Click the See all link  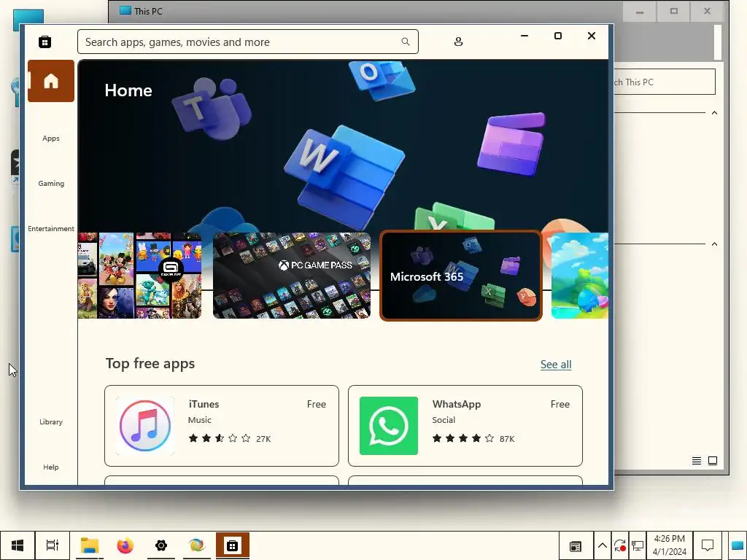coord(556,365)
